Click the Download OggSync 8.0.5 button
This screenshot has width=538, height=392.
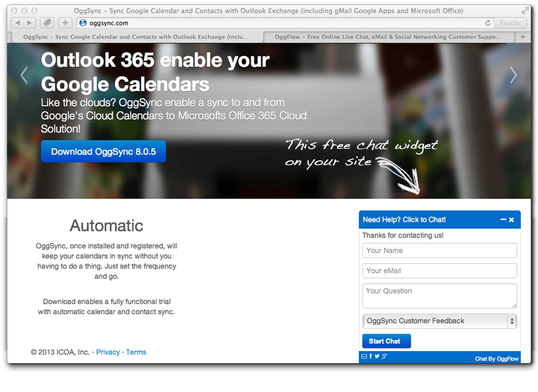tap(103, 152)
